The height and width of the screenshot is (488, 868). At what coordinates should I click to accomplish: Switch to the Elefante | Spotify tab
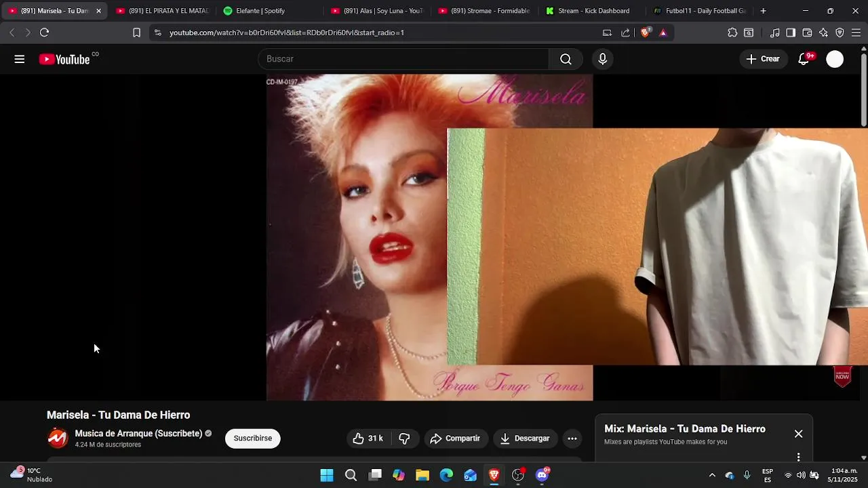coord(269,11)
